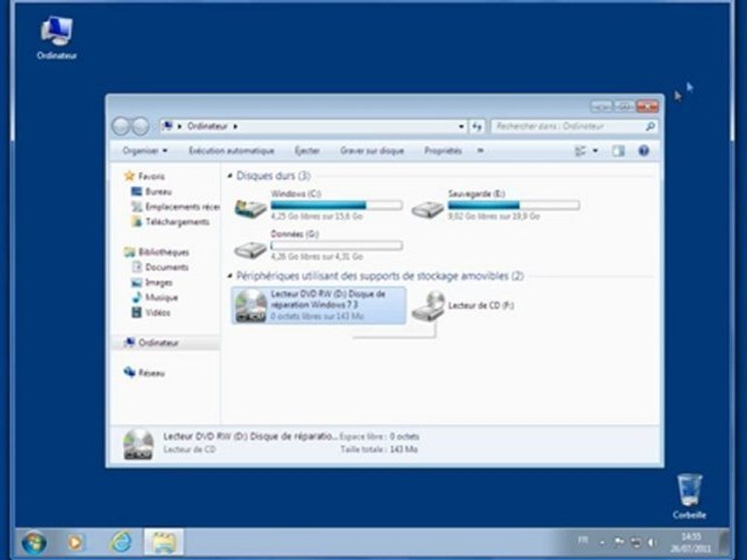
Task: Select the Lecteur DVD RW (D:) icon
Action: (x=251, y=306)
